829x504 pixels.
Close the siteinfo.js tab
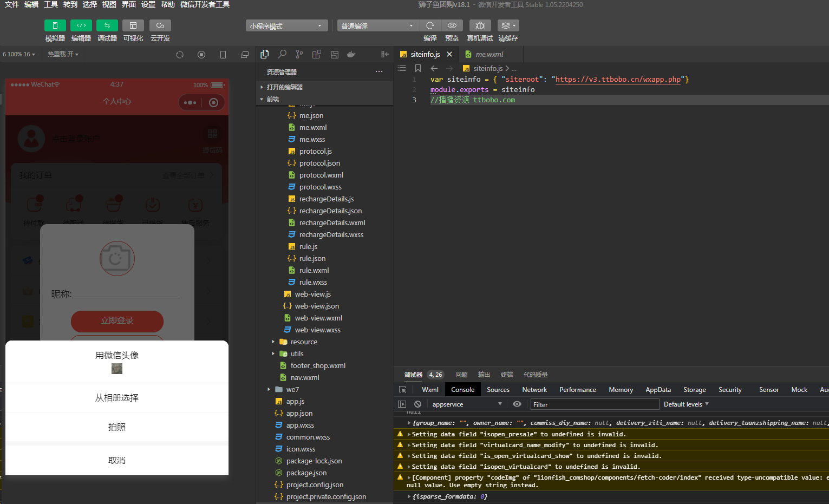click(449, 54)
